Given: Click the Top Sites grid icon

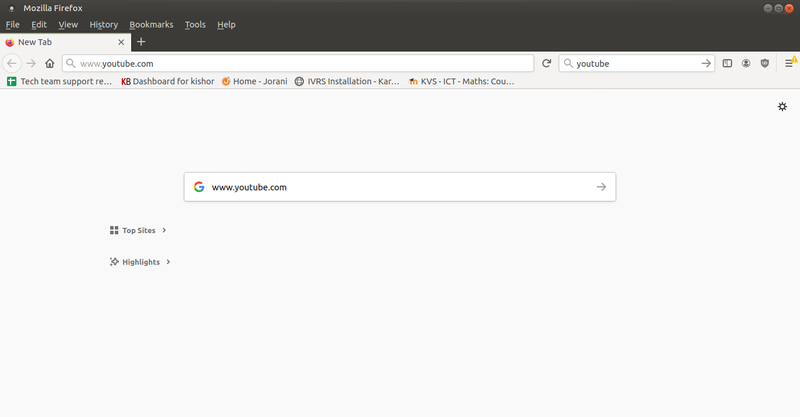Looking at the screenshot, I should click(114, 230).
